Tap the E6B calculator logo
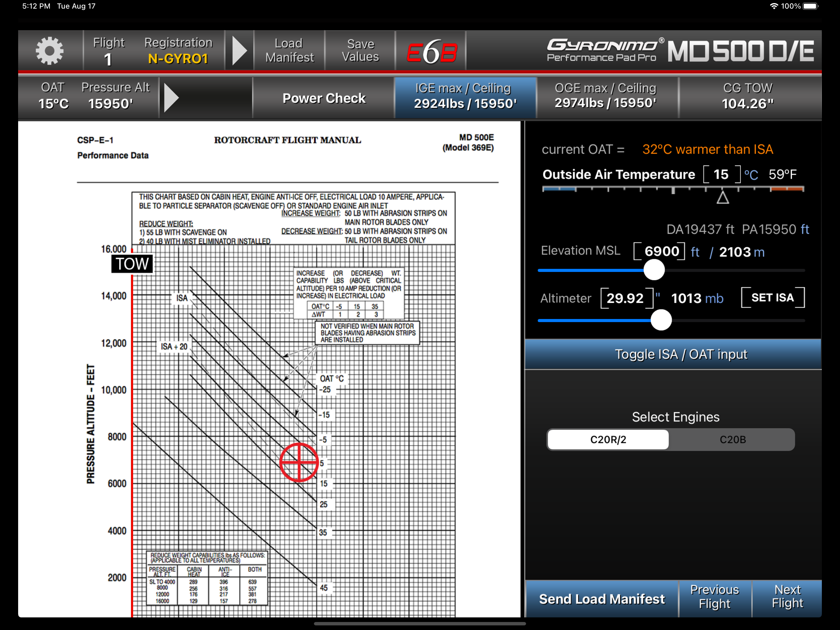Viewport: 840px width, 630px height. (x=431, y=51)
